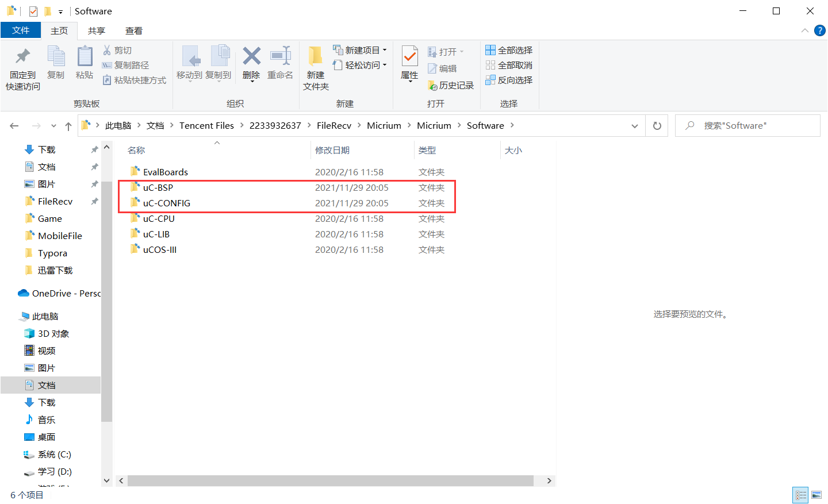Click the Delete X icon
Screen dimensions: 828x504
coord(251,56)
